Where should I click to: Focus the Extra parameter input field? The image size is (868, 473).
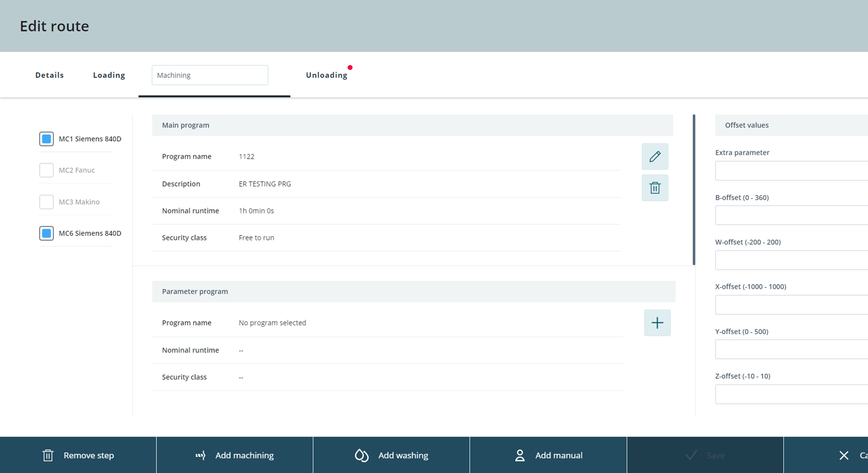pos(791,170)
